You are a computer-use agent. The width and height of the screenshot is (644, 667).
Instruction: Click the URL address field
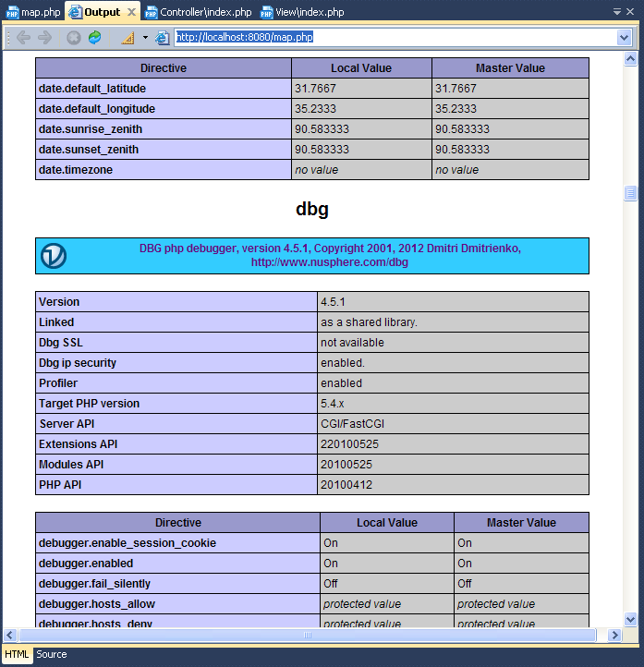point(395,38)
